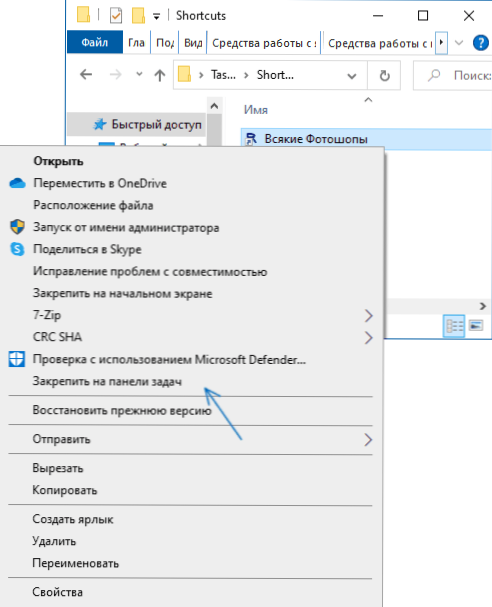Click the new folder quick access icon
This screenshot has width=492, height=607.
pyautogui.click(x=138, y=16)
